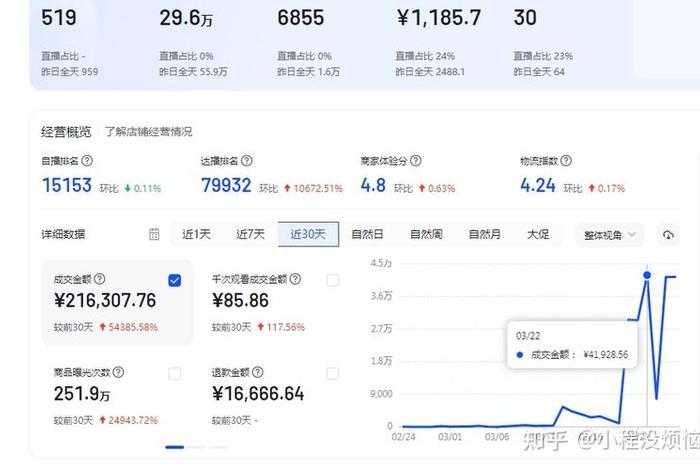Open help icon beside 千次观看成交金额
Screen dimensions: 700x470
tap(295, 279)
